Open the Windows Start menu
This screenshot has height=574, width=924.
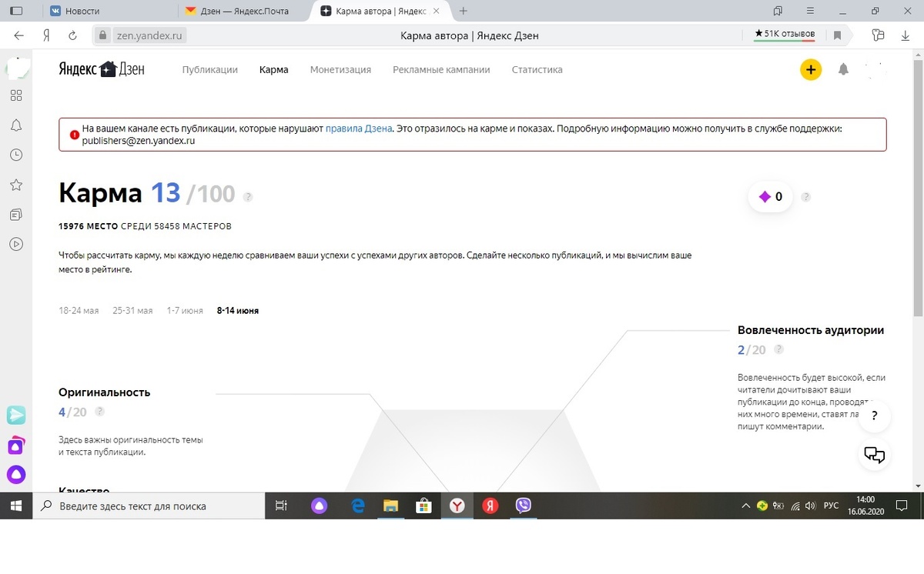tap(16, 506)
